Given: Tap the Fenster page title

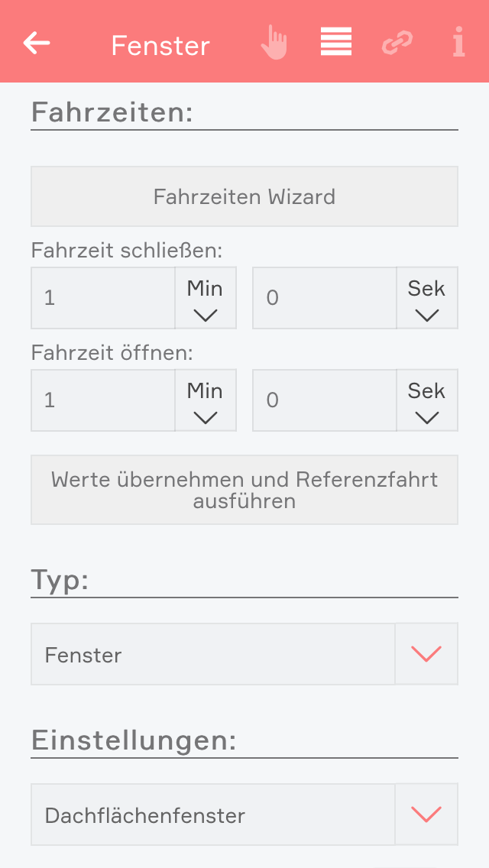Looking at the screenshot, I should 160,46.
